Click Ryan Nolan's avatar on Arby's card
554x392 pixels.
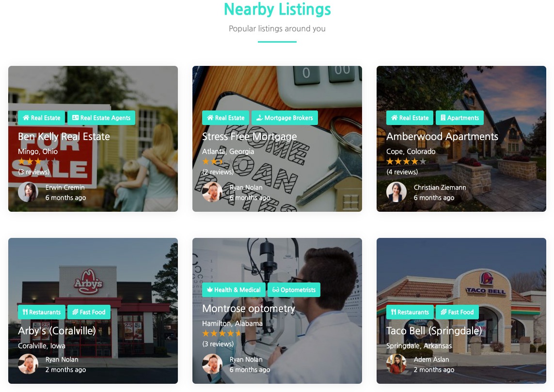pos(28,364)
